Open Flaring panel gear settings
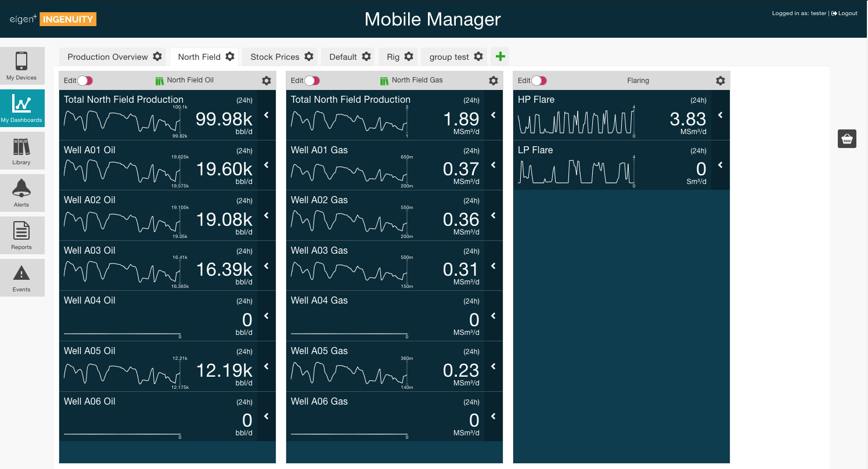Image resolution: width=868 pixels, height=469 pixels. (x=721, y=81)
